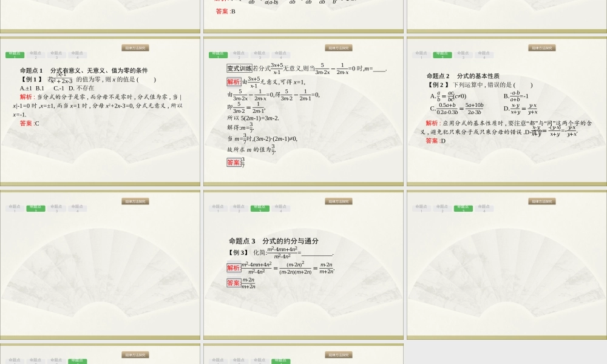Select 命题点 1 tab on the 例1 slide
The height and width of the screenshot is (364, 607).
coord(15,55)
